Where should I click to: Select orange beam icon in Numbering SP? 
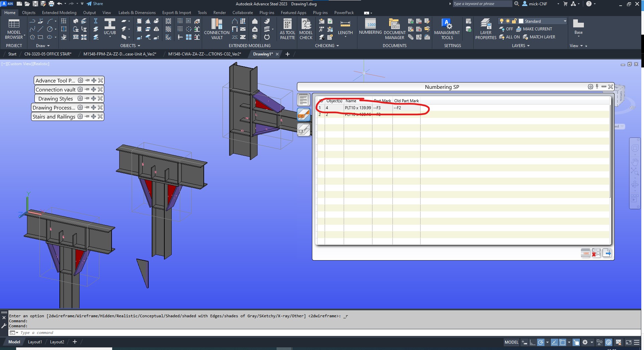304,115
